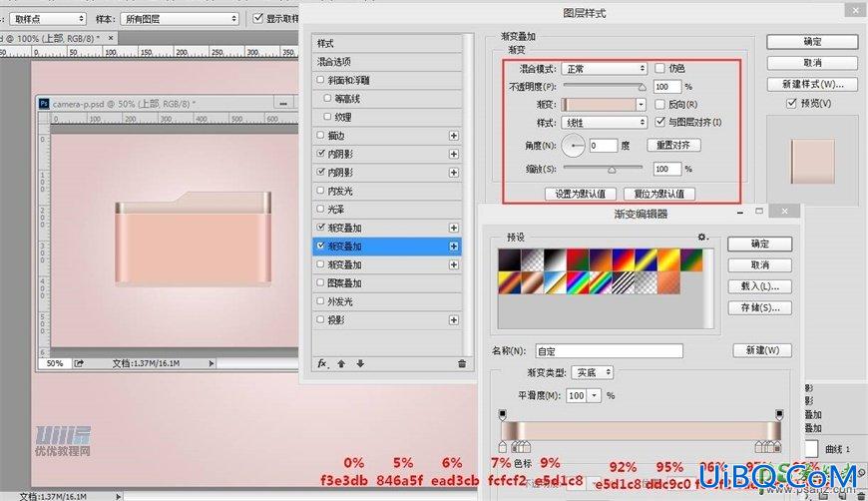Select 等高线 under bevel and emboss
Viewport: 868px width, 501px height.
click(x=387, y=99)
